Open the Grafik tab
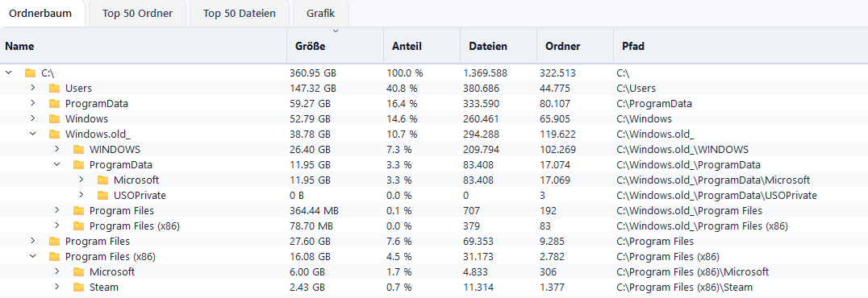This screenshot has width=868, height=298. (x=320, y=13)
